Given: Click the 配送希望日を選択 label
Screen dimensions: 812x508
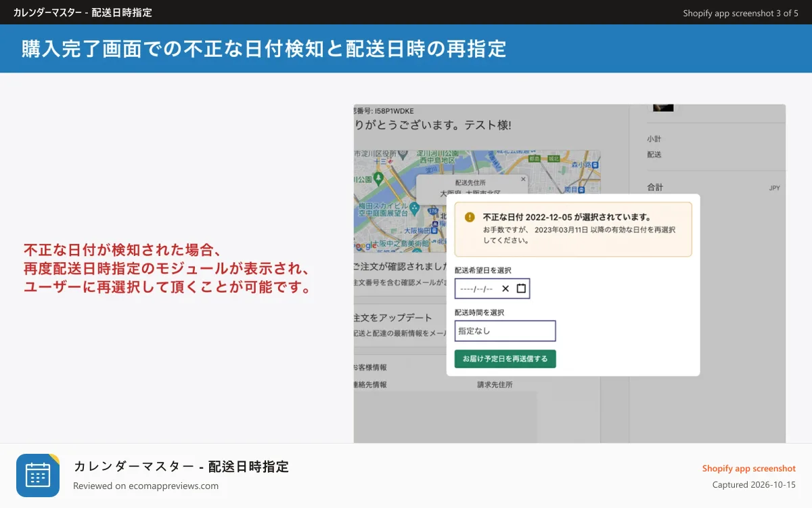Looking at the screenshot, I should tap(483, 270).
